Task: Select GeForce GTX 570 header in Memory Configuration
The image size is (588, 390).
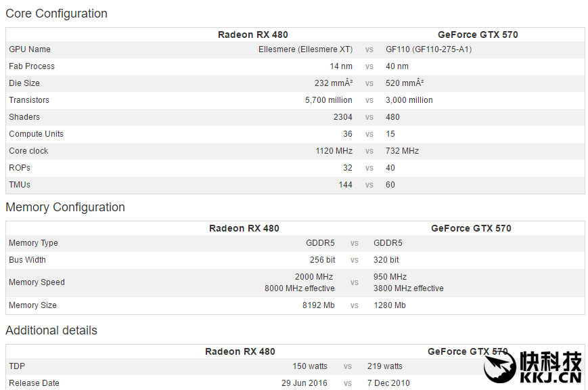Action: click(471, 228)
